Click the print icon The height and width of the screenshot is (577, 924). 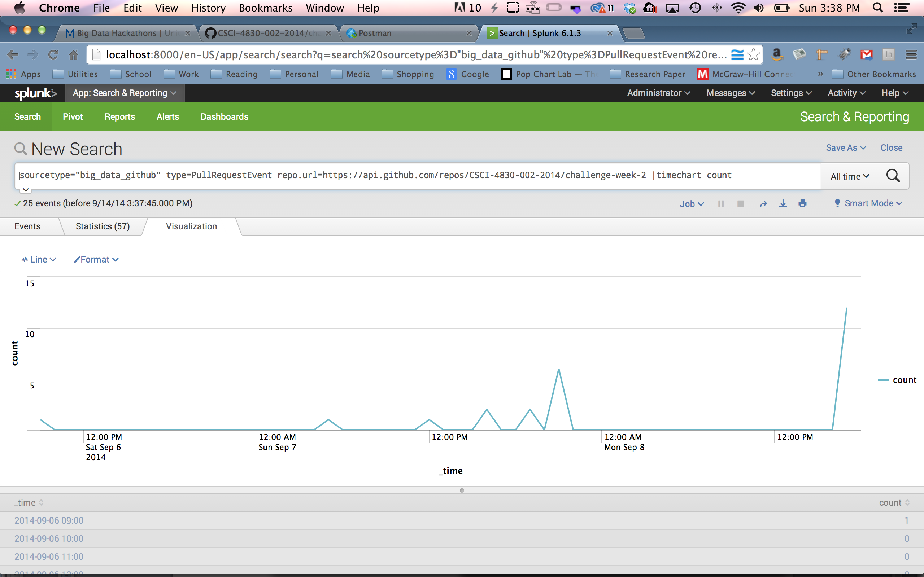pyautogui.click(x=802, y=203)
